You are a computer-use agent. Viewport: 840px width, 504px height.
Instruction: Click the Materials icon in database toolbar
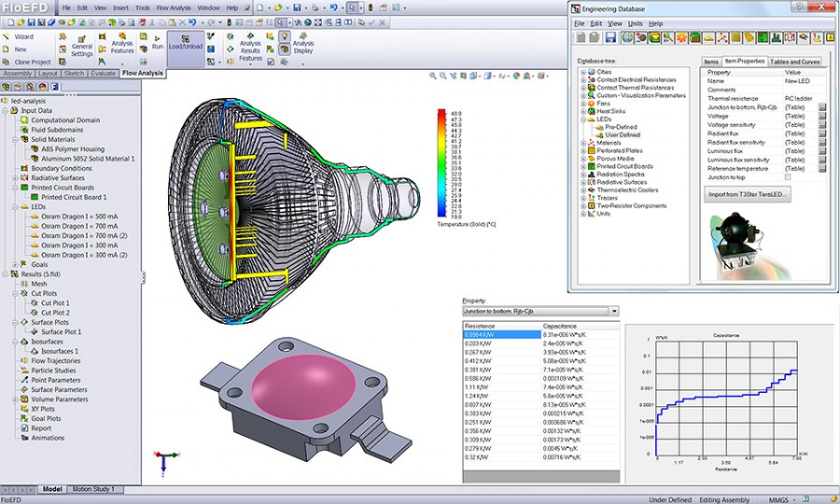pos(722,37)
